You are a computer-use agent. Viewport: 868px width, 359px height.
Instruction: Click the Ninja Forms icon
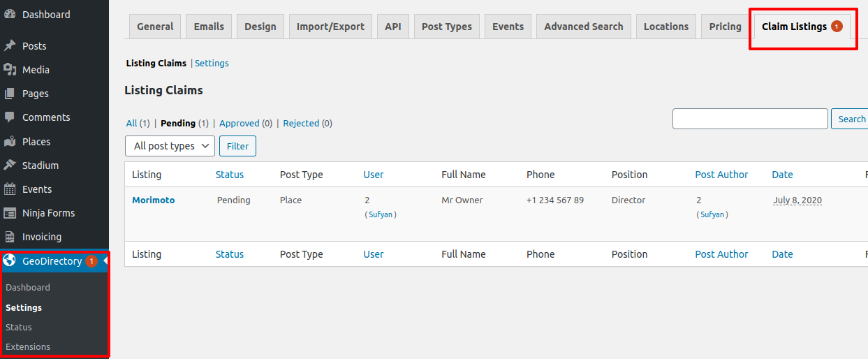[x=10, y=213]
